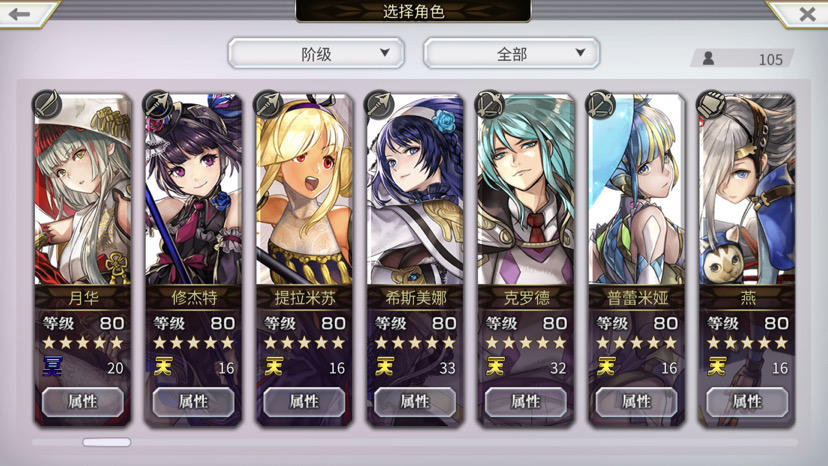Image resolution: width=828 pixels, height=466 pixels.
Task: Click the weapon type icon on 普蕾米娅's card
Action: (601, 104)
